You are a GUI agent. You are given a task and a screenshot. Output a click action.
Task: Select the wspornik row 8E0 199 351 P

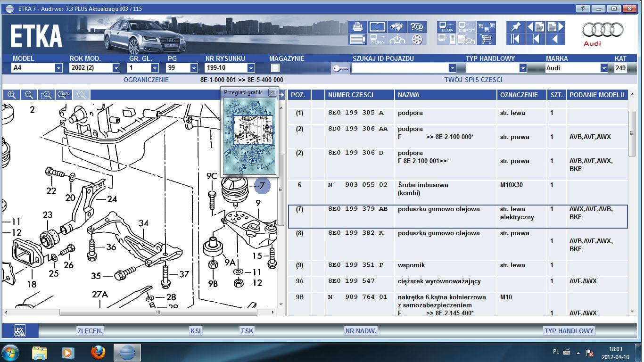458,268
